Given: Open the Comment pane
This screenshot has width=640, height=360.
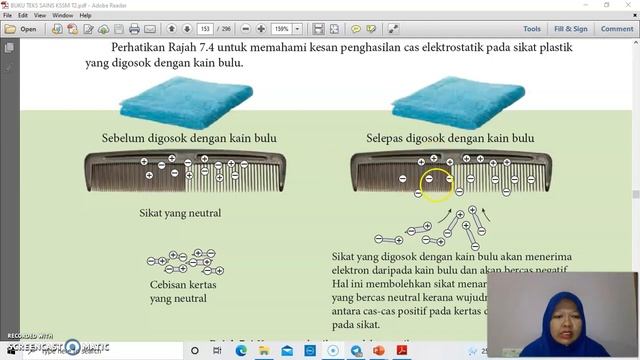Looking at the screenshot, I should point(617,29).
